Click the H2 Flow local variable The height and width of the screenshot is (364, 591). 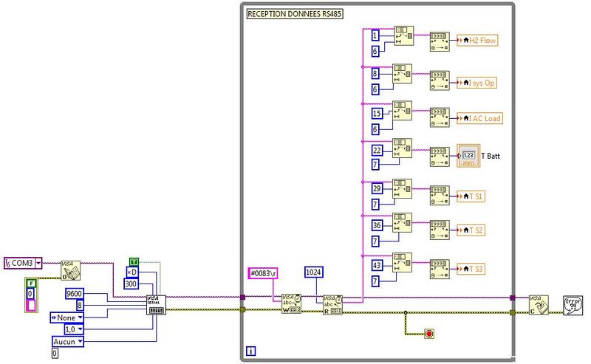(477, 41)
